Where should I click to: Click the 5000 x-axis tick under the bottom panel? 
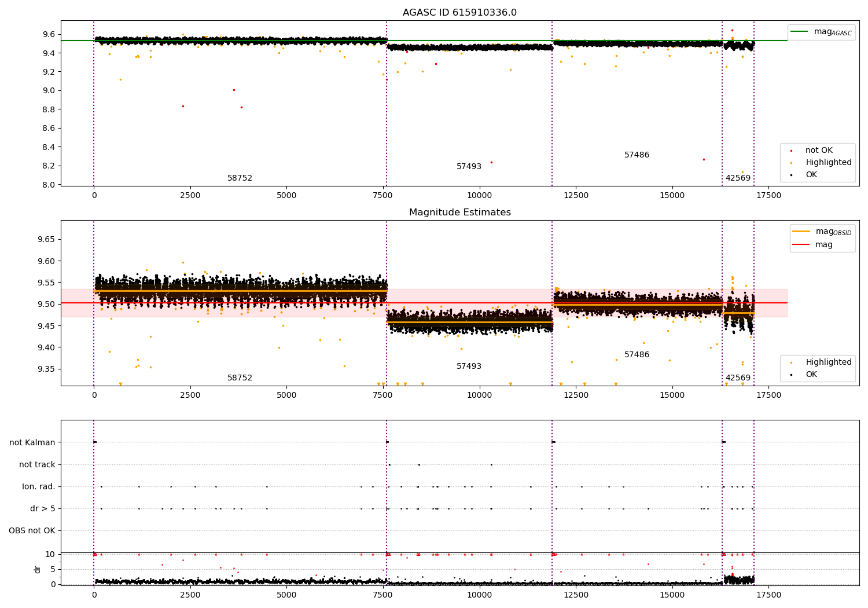tap(286, 595)
